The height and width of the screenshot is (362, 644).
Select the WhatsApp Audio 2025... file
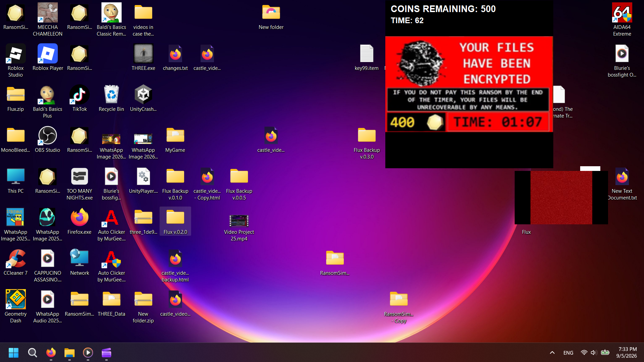tap(47, 307)
